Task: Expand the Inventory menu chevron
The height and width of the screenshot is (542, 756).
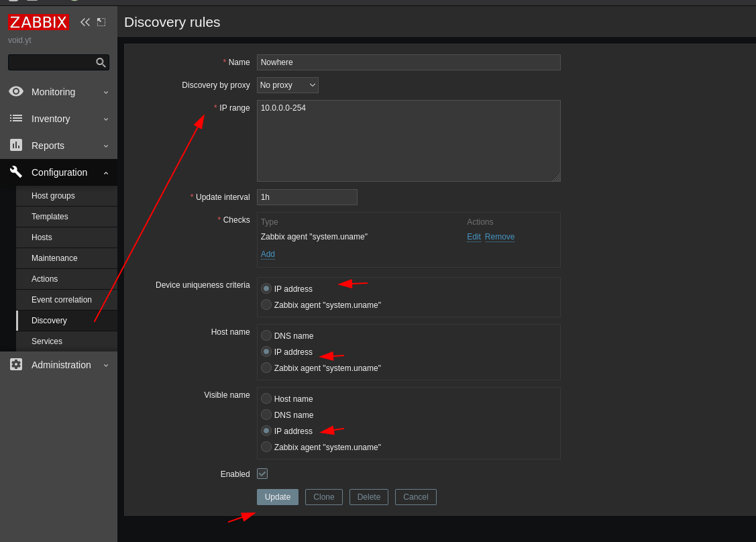Action: pos(106,119)
